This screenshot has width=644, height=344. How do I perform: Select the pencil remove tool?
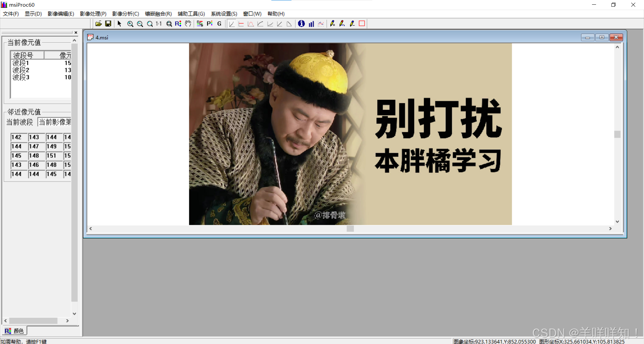click(x=352, y=24)
